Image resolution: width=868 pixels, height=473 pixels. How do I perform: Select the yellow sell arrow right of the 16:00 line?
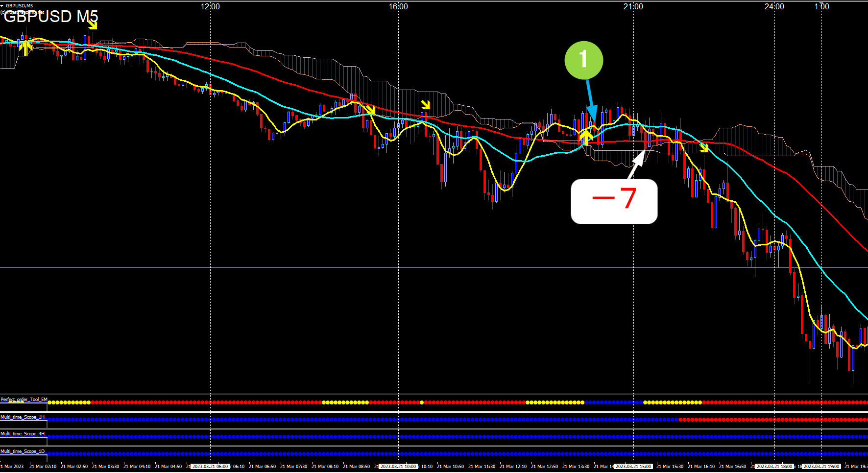click(426, 104)
